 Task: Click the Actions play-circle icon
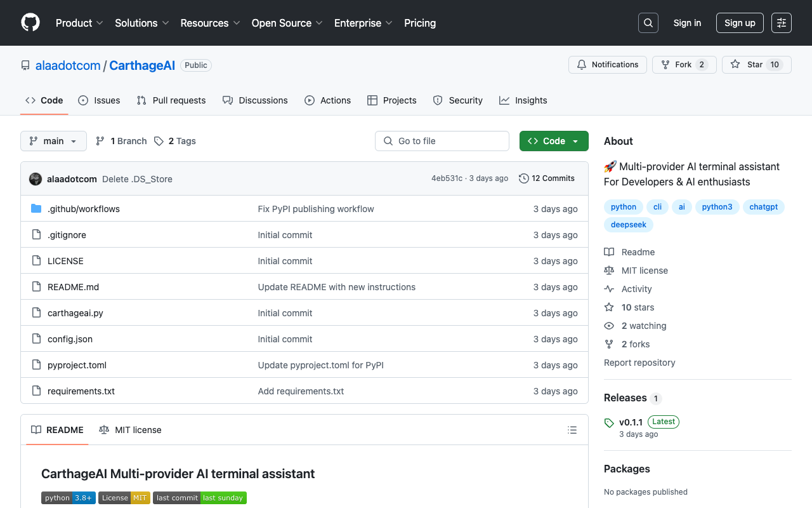[x=310, y=100]
